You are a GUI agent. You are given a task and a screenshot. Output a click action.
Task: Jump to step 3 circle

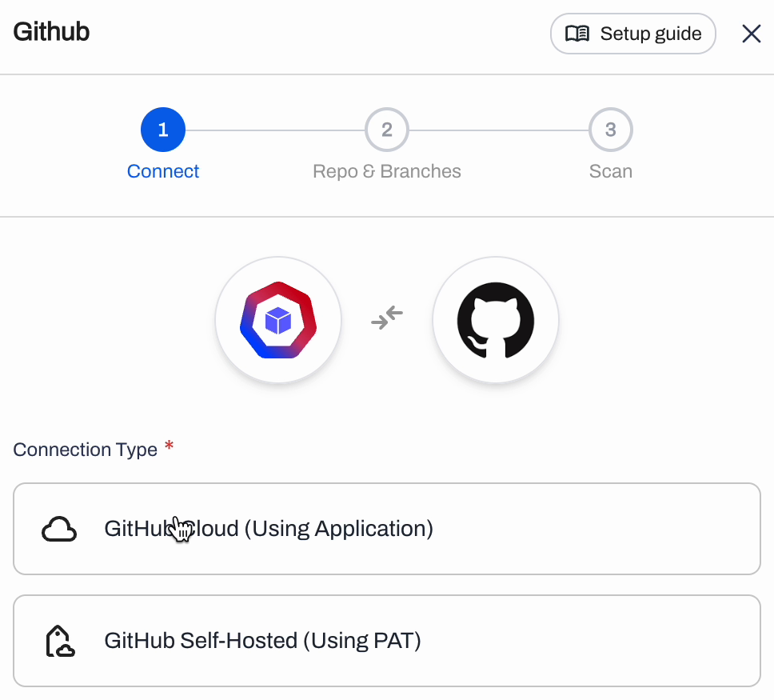[x=611, y=130]
